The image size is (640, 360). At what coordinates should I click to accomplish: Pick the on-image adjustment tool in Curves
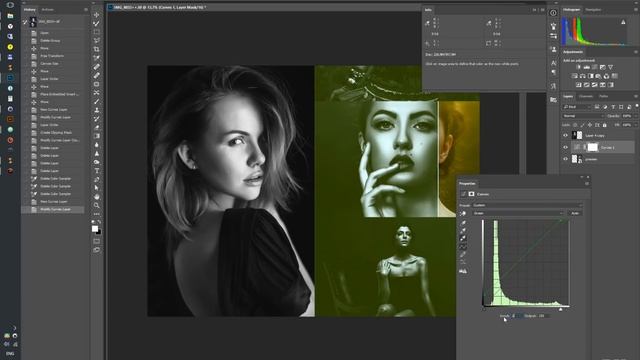(463, 213)
